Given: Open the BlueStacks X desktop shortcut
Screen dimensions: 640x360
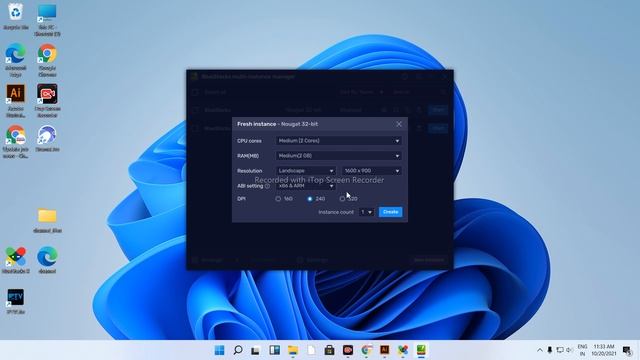Looking at the screenshot, I should pos(16,260).
